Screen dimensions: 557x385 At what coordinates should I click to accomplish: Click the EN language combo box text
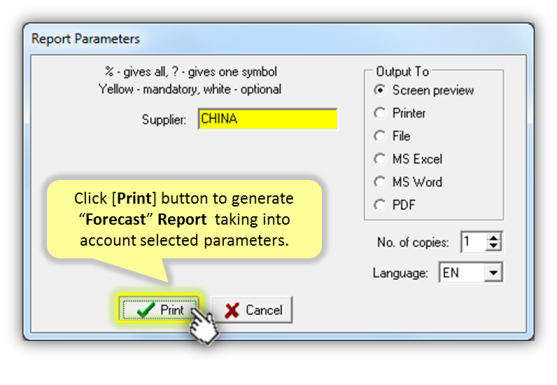pos(462,273)
